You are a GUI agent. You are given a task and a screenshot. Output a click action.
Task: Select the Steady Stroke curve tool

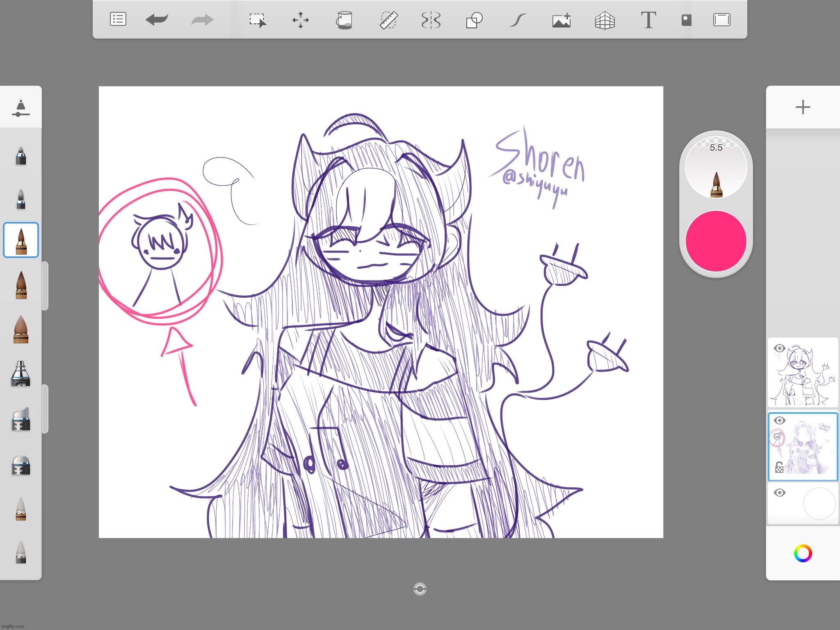[518, 19]
